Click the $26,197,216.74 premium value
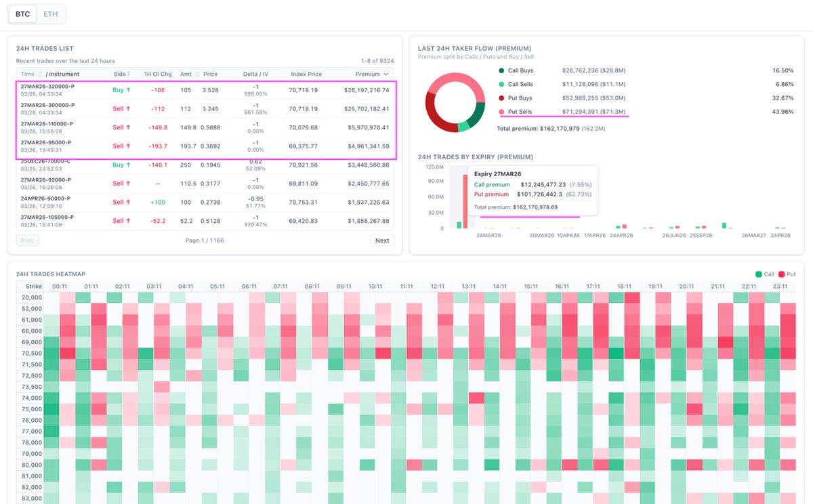This screenshot has width=813, height=504. coord(367,90)
